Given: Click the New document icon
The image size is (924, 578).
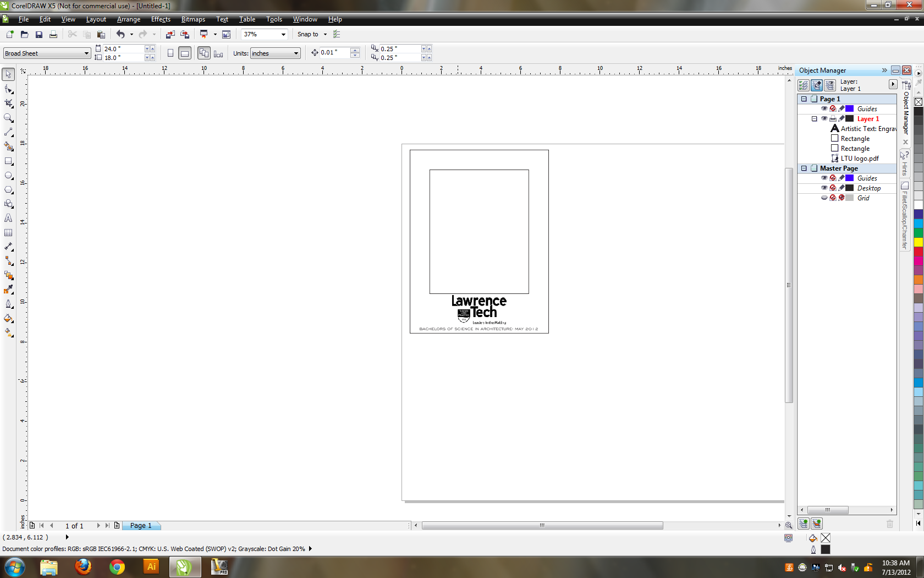Looking at the screenshot, I should [x=10, y=34].
